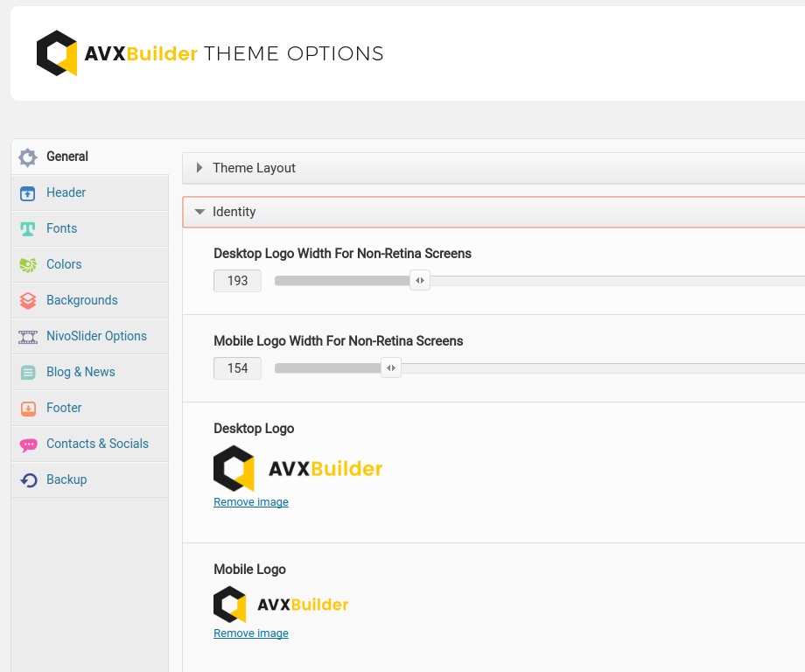This screenshot has height=672, width=805.
Task: Click the Contacts & Socials chat bubble icon
Action: tap(28, 444)
